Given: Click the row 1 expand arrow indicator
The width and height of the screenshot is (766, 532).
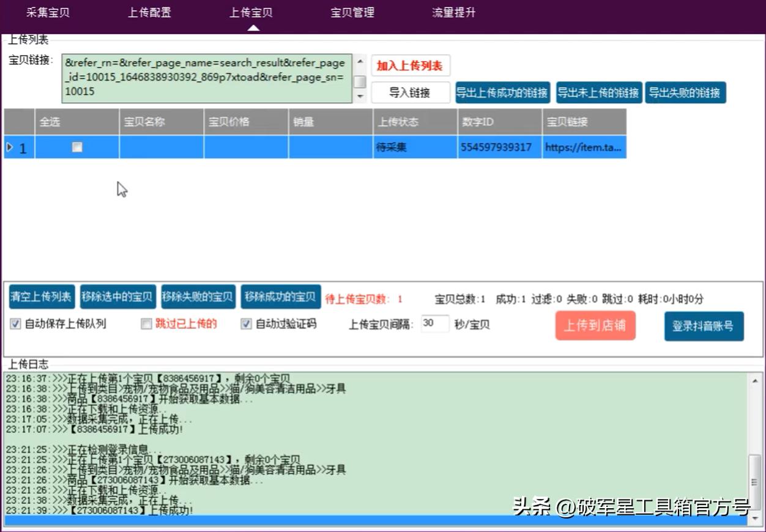Looking at the screenshot, I should (x=9, y=147).
